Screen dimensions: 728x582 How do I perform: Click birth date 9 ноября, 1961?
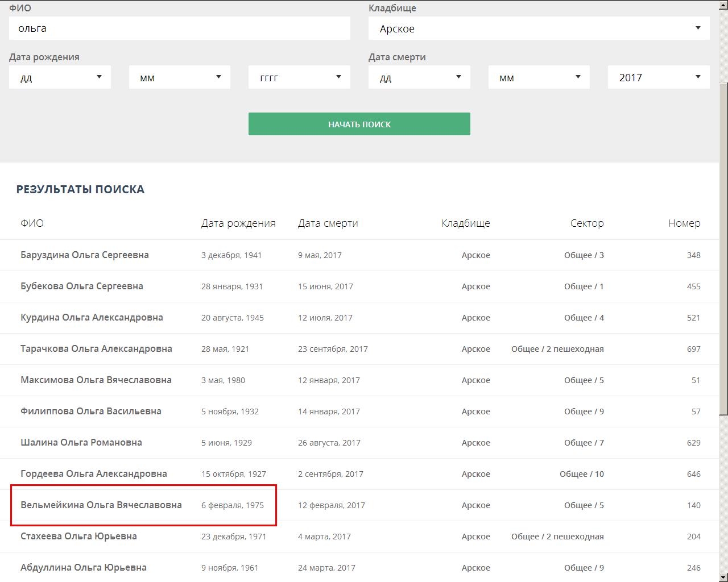click(230, 568)
